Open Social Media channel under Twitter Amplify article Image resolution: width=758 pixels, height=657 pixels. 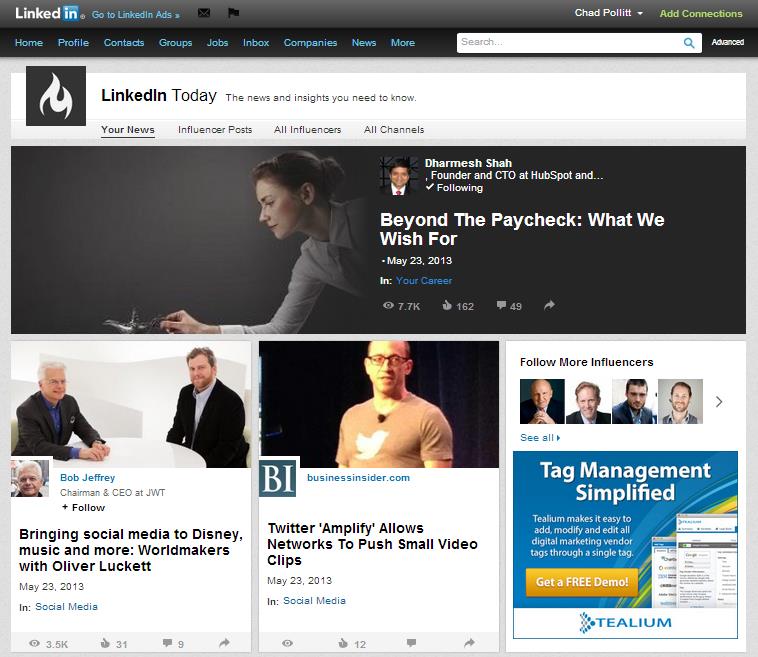[314, 600]
